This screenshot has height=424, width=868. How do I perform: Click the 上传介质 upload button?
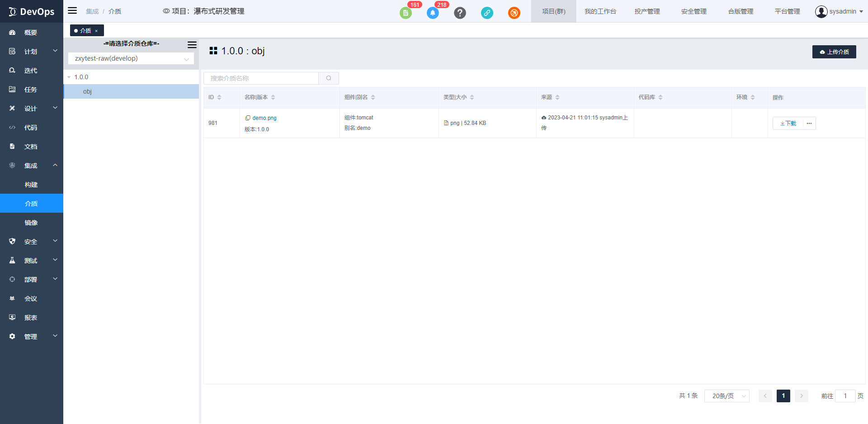click(834, 52)
